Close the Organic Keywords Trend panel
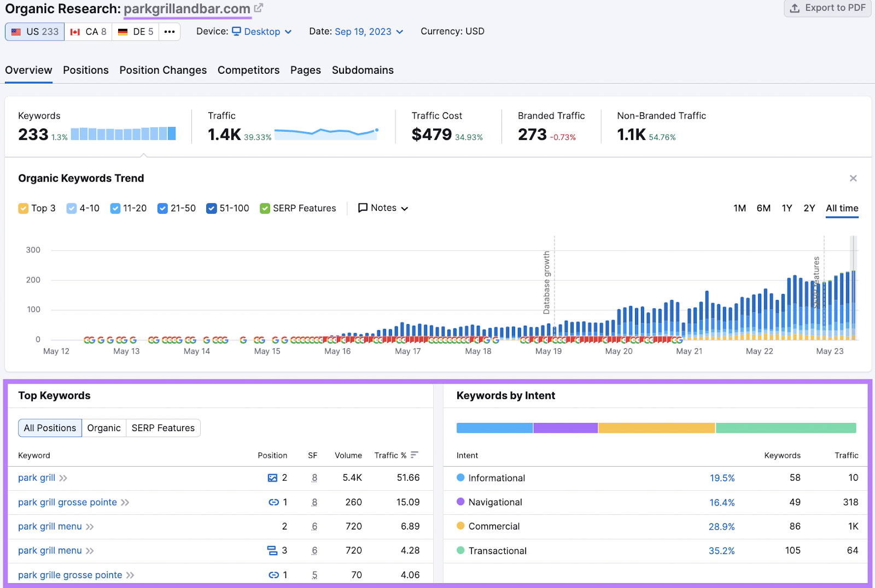This screenshot has height=588, width=875. (x=853, y=178)
